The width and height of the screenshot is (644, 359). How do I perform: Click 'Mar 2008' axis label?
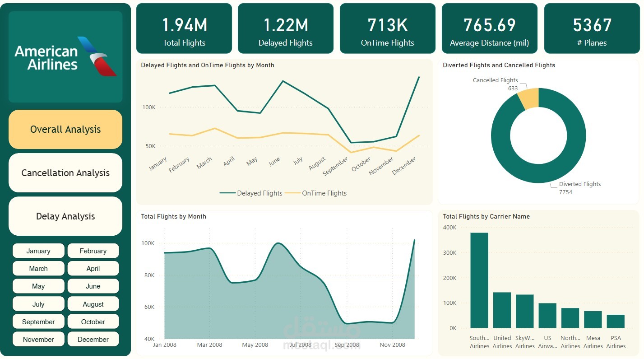tap(209, 345)
